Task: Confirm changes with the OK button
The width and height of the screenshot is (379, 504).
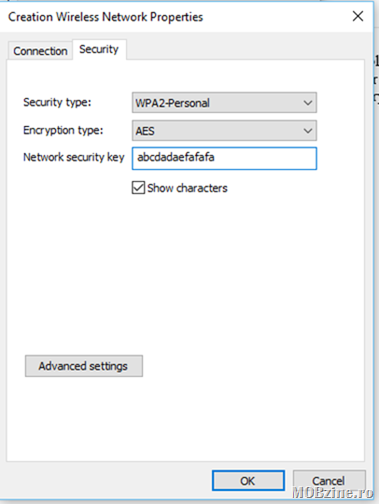Action: coord(248,481)
